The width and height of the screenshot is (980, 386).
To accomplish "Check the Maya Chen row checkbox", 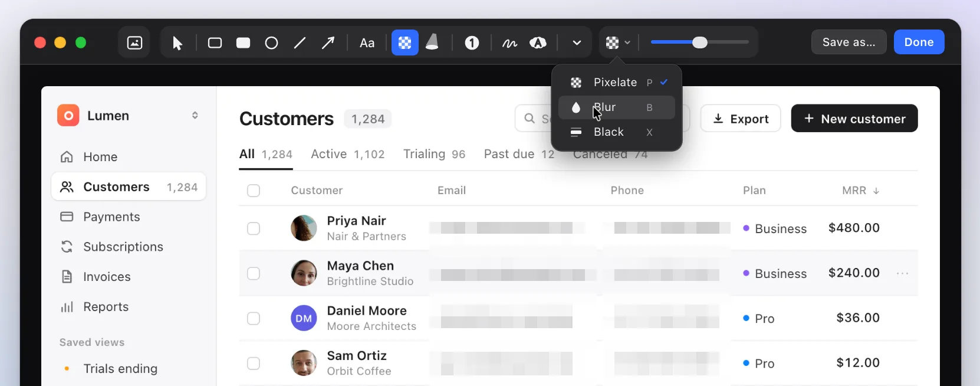I will point(254,273).
